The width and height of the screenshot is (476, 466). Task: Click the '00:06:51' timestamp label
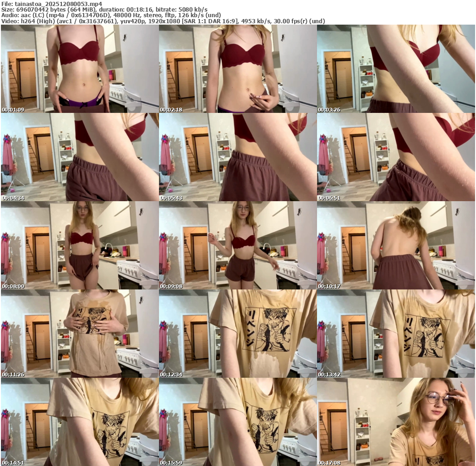click(329, 198)
